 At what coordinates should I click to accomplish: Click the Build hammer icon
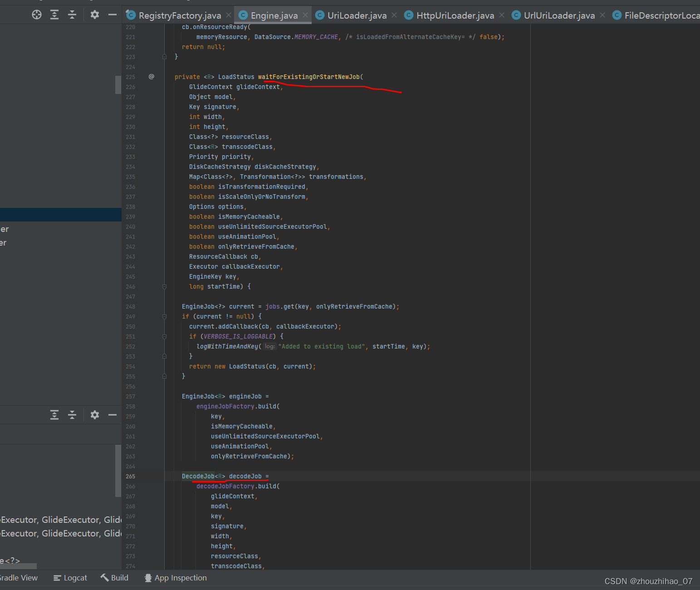coord(104,577)
